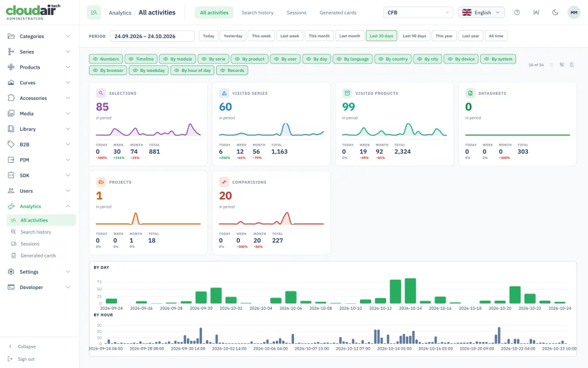
Task: Click the Visited Series card icon
Action: [x=224, y=93]
